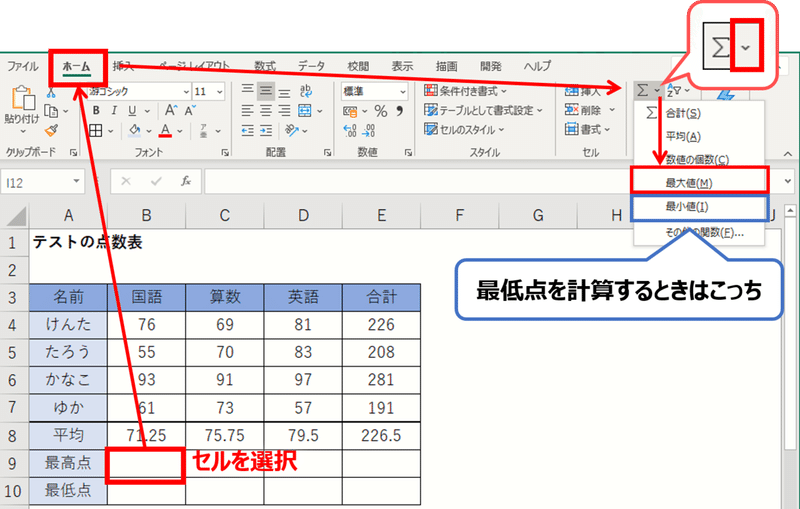Open the font size 11 dropdown
This screenshot has width=800, height=509.
[219, 92]
